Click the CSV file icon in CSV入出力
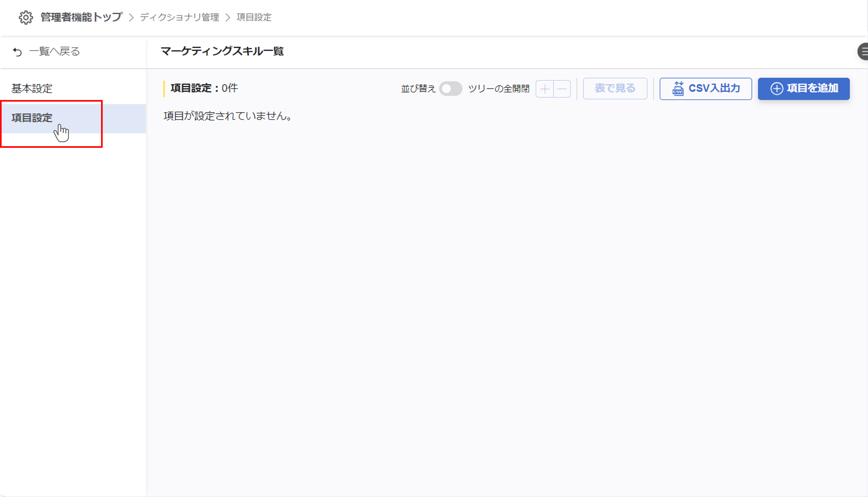 [678, 89]
